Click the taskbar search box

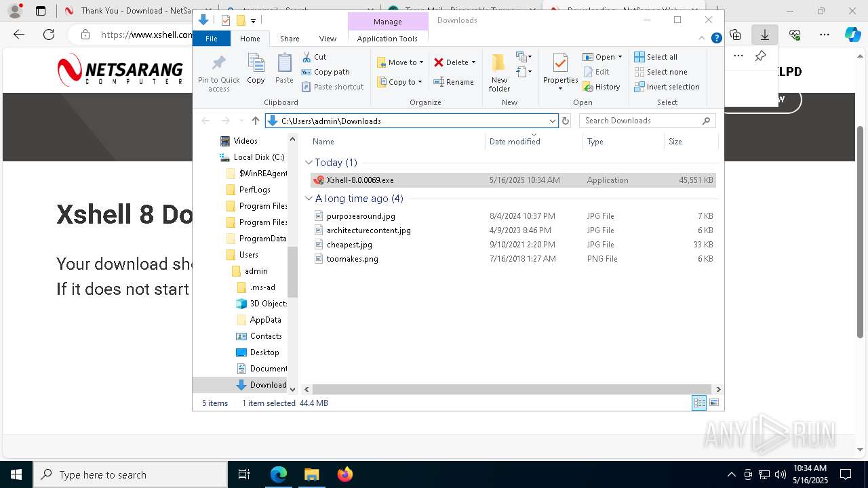pyautogui.click(x=130, y=474)
